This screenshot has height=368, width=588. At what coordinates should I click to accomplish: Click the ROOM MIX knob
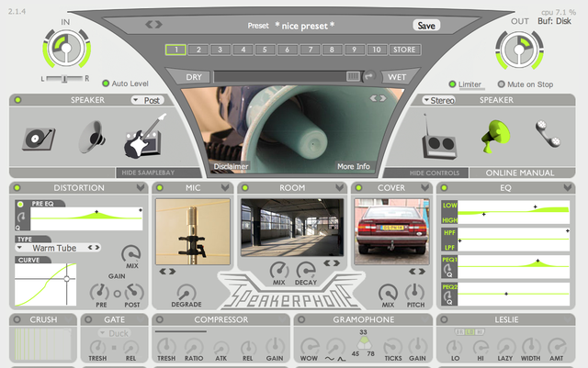(279, 270)
